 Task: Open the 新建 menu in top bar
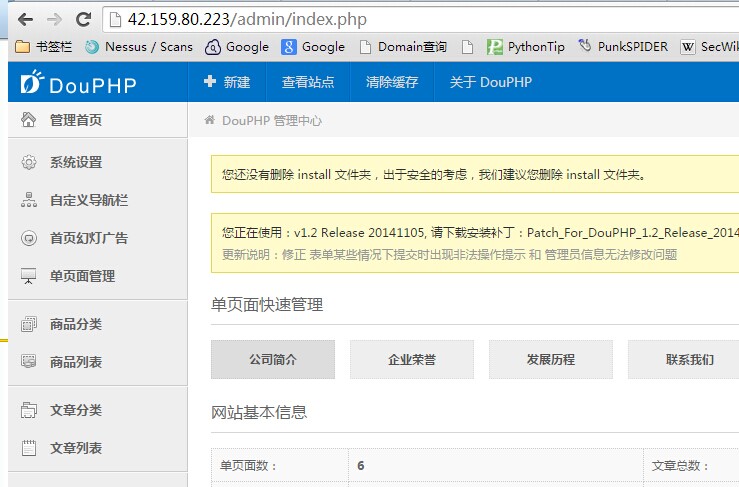tap(227, 82)
